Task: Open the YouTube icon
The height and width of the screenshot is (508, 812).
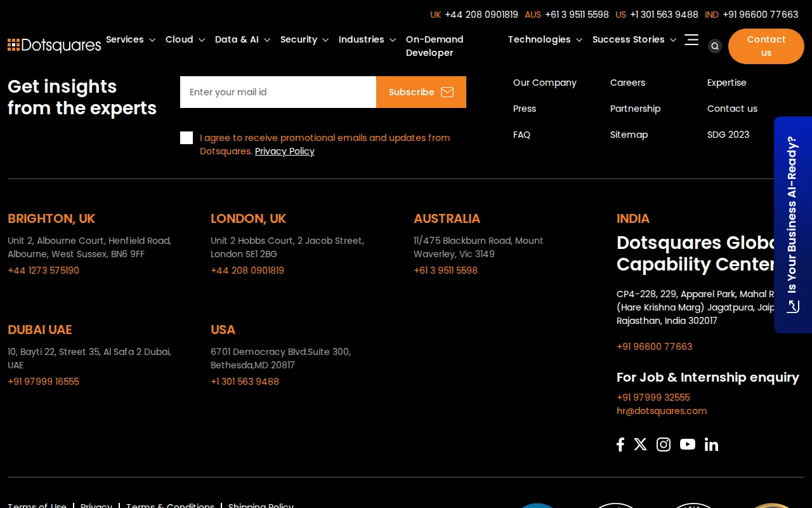Action: click(688, 444)
